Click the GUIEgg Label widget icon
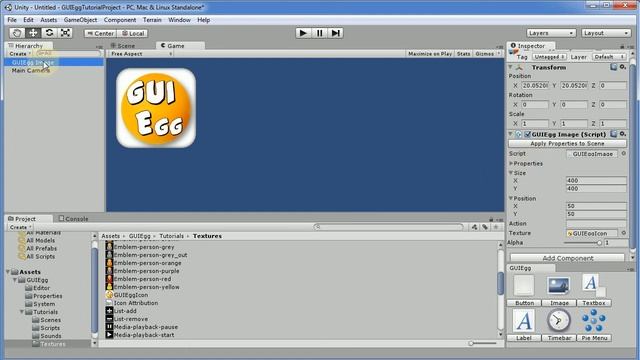 coord(524,320)
